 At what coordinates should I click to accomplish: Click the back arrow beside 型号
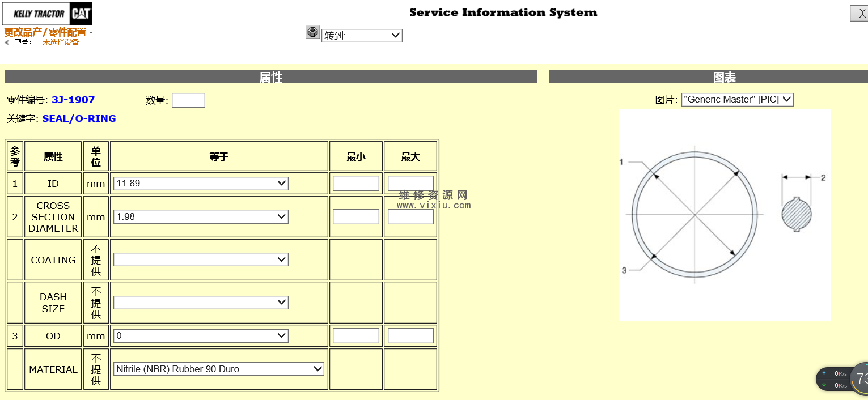click(x=7, y=42)
